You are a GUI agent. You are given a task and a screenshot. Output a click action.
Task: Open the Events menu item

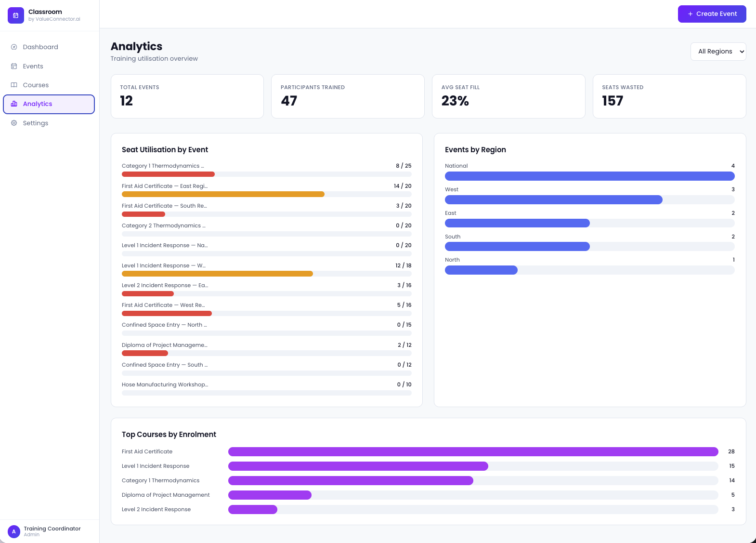pyautogui.click(x=49, y=66)
